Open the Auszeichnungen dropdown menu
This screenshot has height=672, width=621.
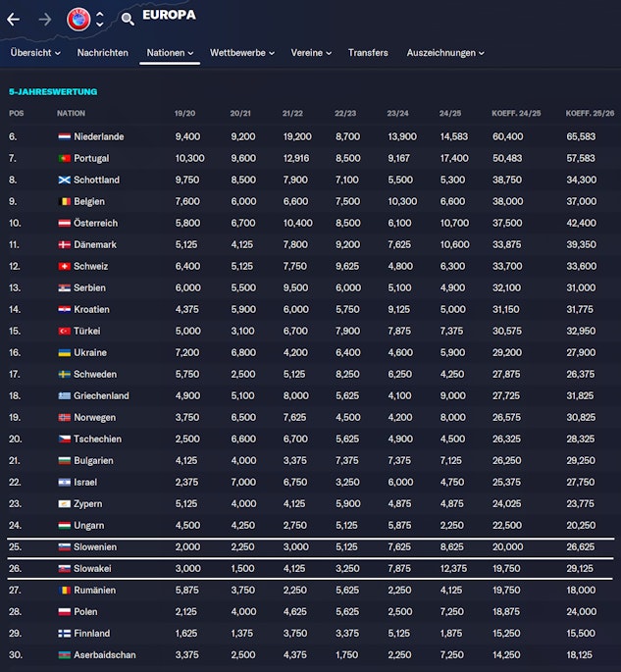coord(445,53)
